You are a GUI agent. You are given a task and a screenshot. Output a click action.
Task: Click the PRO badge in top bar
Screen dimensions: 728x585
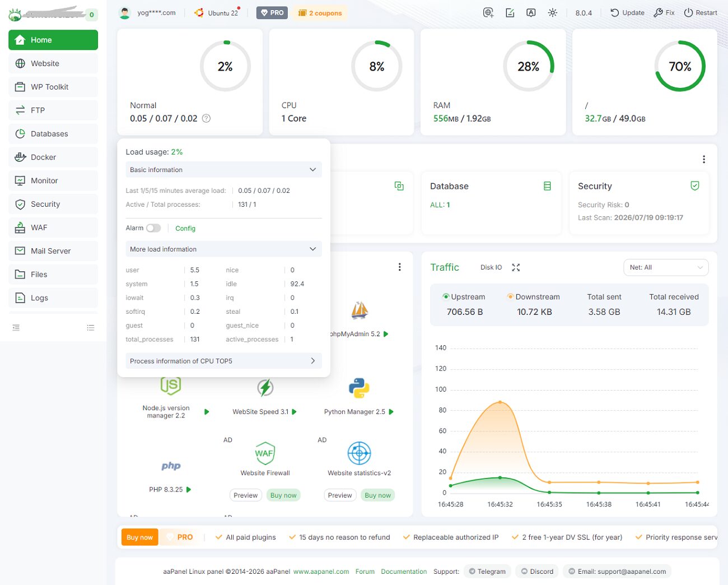272,13
